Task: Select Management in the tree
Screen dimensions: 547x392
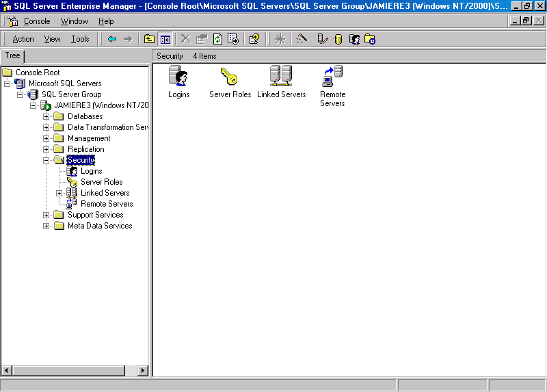Action: coord(89,138)
